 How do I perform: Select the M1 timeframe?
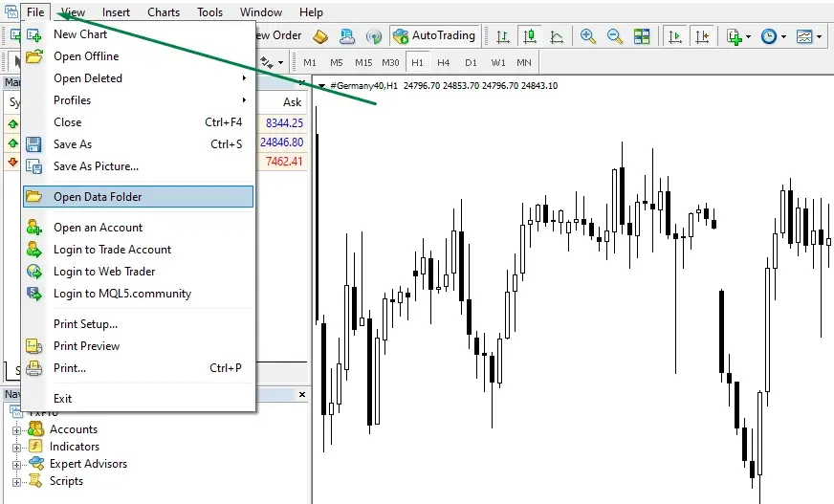(310, 63)
